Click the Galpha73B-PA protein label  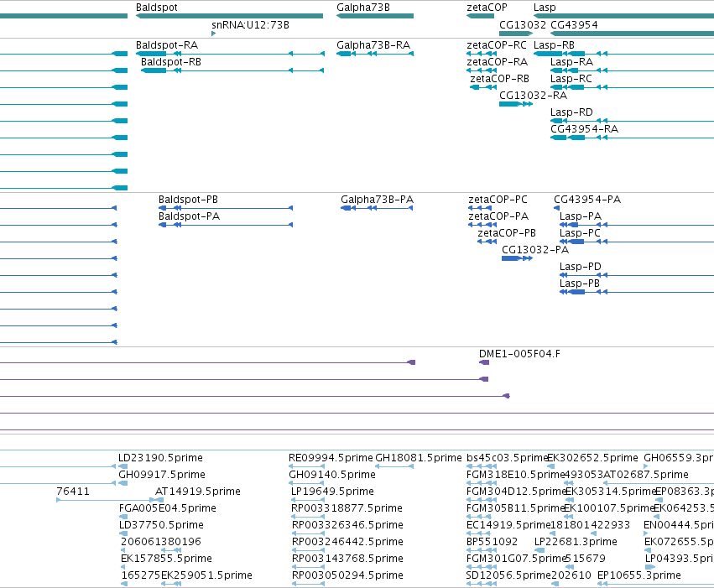[377, 200]
